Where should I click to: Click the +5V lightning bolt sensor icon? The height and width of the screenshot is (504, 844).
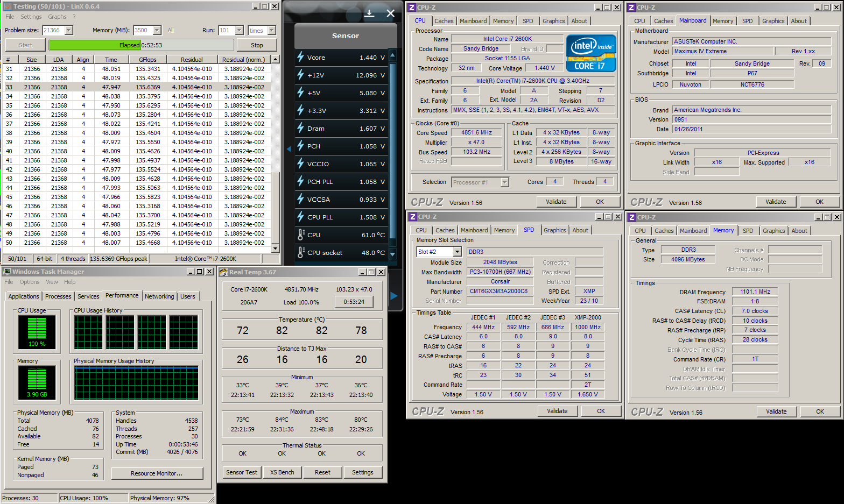pyautogui.click(x=300, y=93)
